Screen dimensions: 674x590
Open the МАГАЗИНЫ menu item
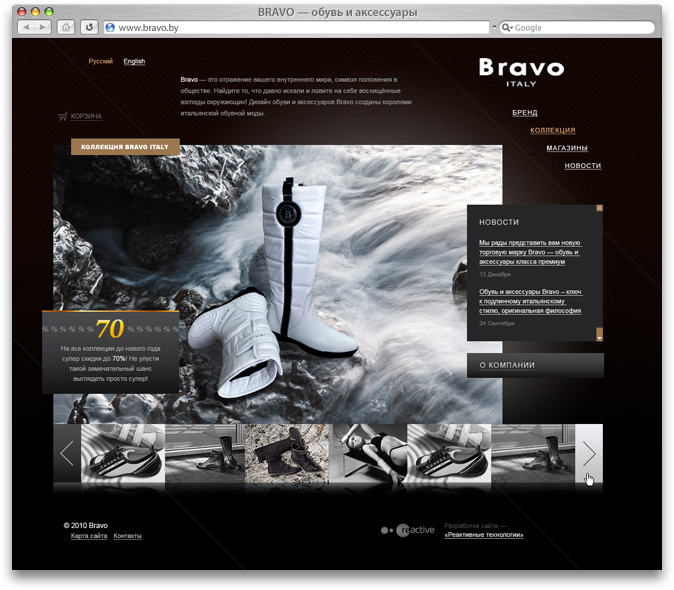(x=567, y=148)
